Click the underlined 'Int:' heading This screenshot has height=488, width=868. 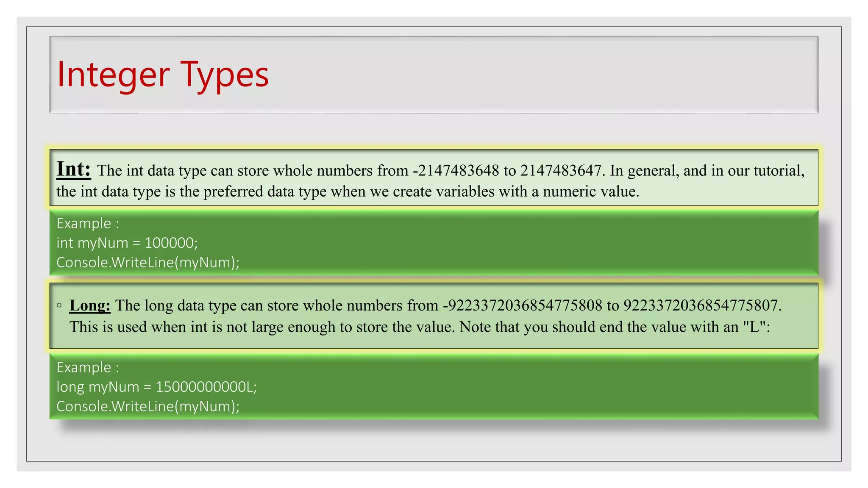74,169
